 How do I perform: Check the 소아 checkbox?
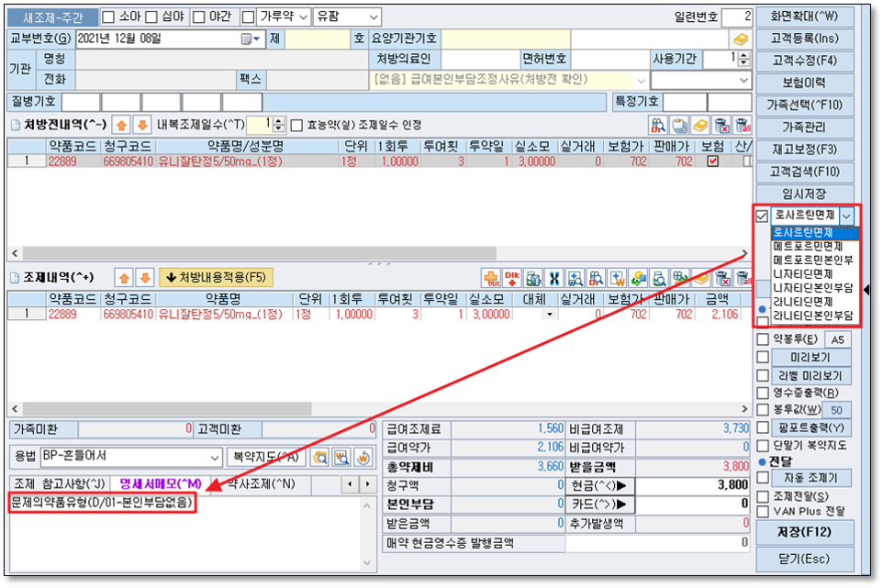(x=108, y=17)
